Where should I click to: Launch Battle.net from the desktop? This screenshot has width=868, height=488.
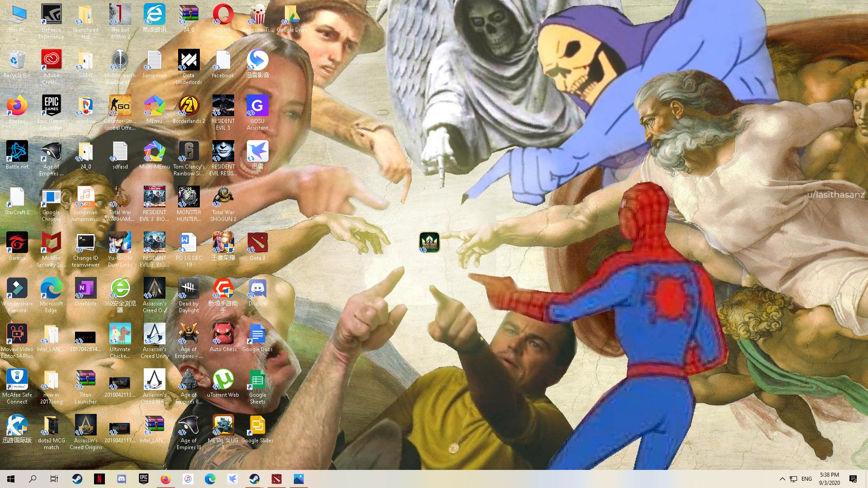17,150
